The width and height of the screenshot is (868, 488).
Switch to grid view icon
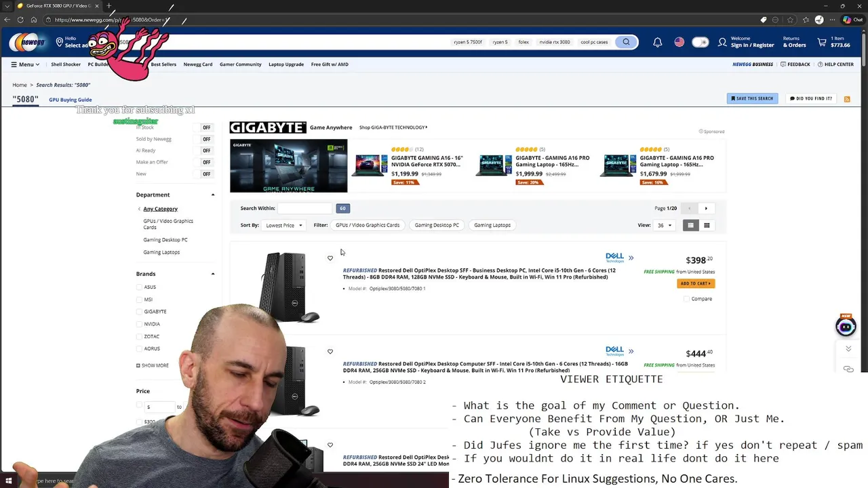(707, 225)
